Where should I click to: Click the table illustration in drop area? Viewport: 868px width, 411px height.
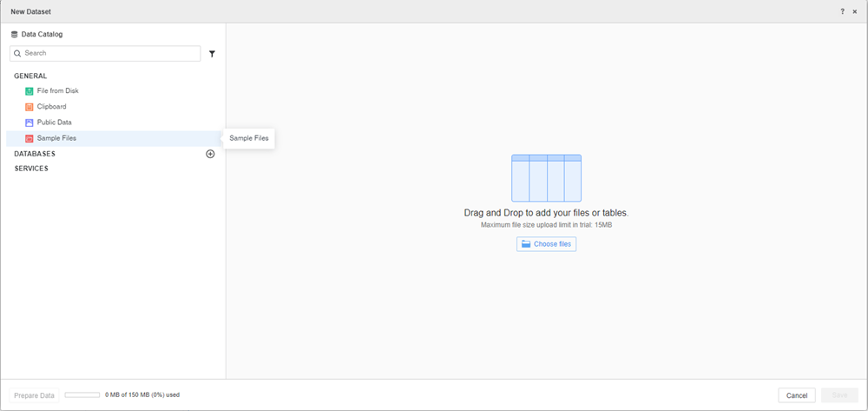tap(546, 178)
